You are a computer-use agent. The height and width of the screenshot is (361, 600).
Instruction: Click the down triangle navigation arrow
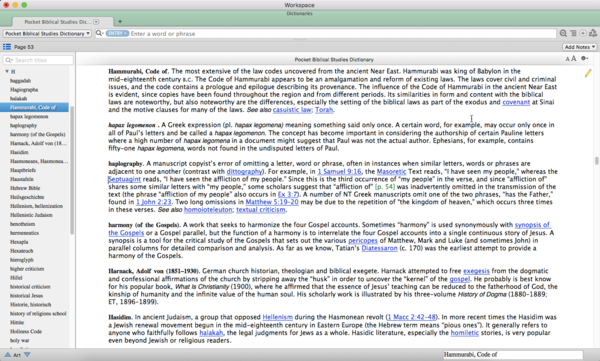(x=27, y=354)
